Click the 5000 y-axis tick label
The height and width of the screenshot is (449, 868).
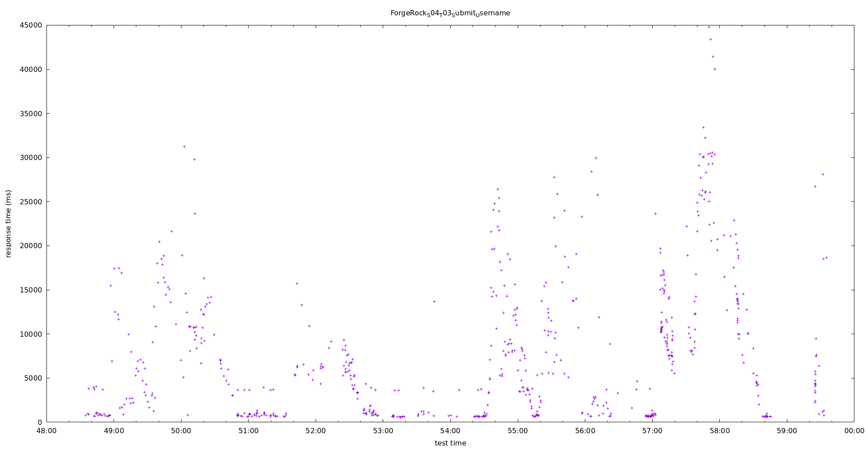pos(33,378)
